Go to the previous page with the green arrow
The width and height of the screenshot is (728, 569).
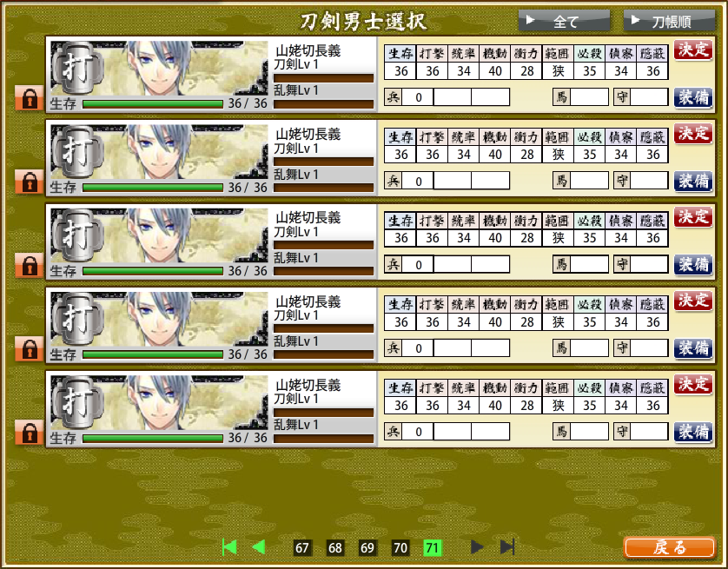point(259,547)
